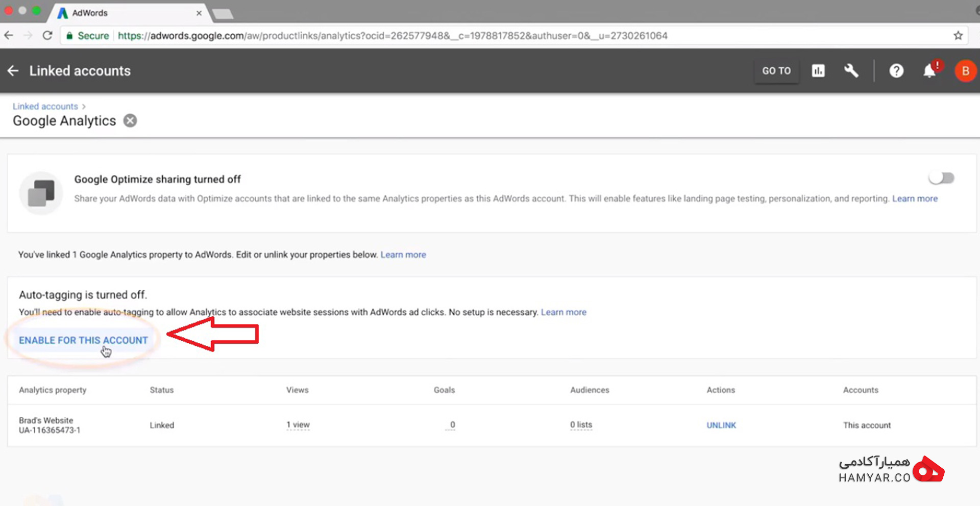Click the Auto-tagging is turned off heading

83,295
